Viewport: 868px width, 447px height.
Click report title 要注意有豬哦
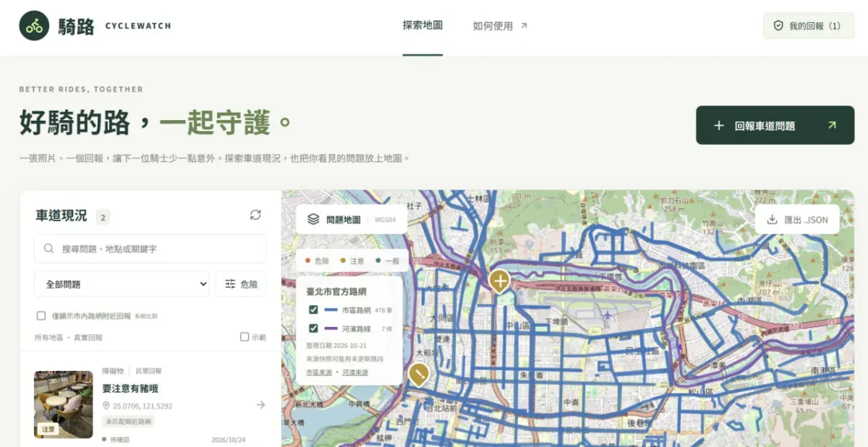[x=130, y=389]
